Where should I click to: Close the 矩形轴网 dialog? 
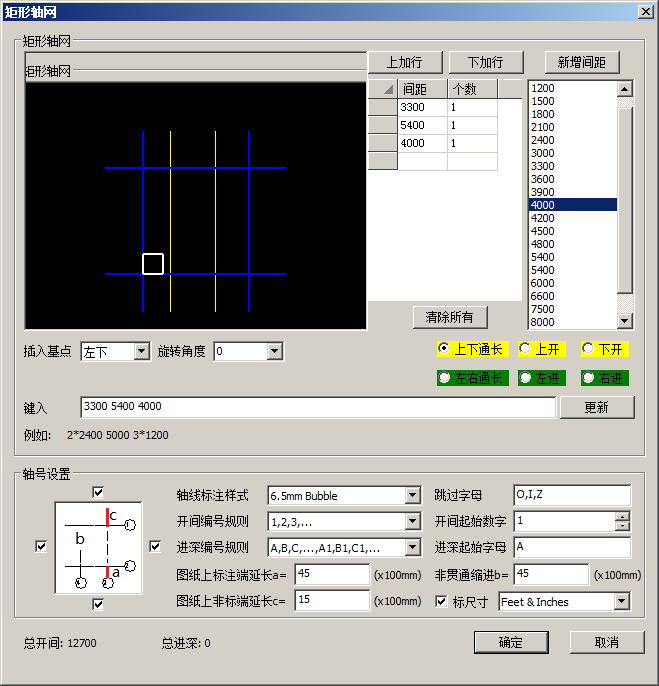646,11
